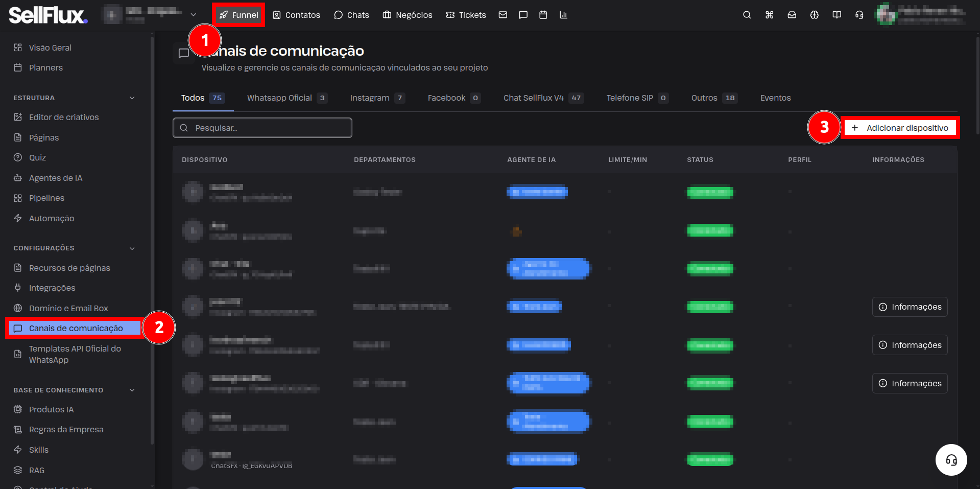Screen dimensions: 980x489
Task: Open the AI brain icon in header
Action: pyautogui.click(x=814, y=15)
